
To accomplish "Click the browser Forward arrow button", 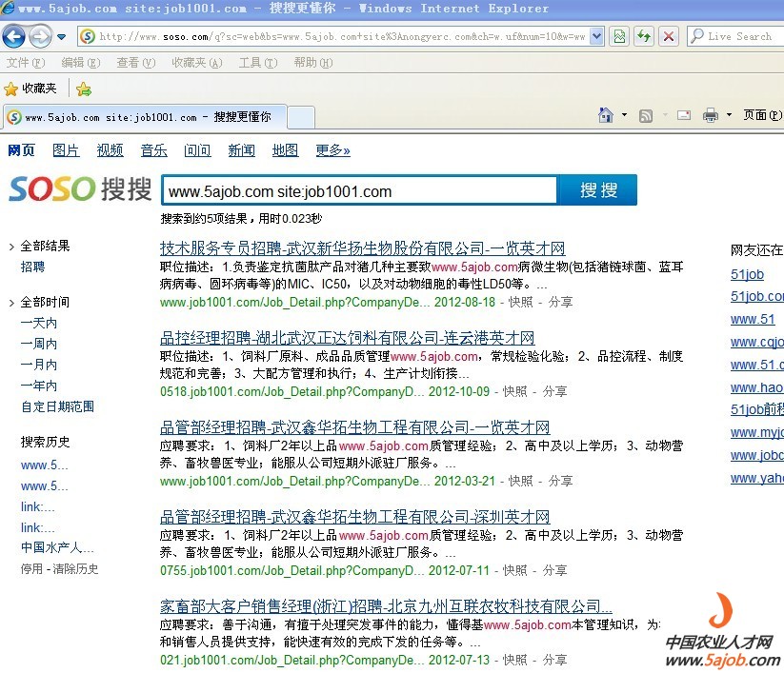I will (40, 37).
